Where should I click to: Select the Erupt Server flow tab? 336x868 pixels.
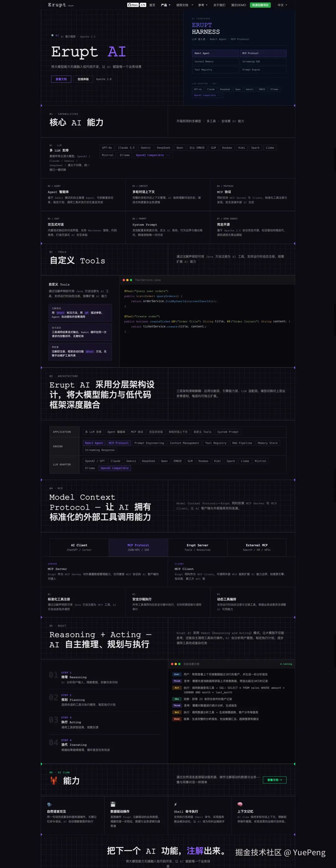(198, 547)
